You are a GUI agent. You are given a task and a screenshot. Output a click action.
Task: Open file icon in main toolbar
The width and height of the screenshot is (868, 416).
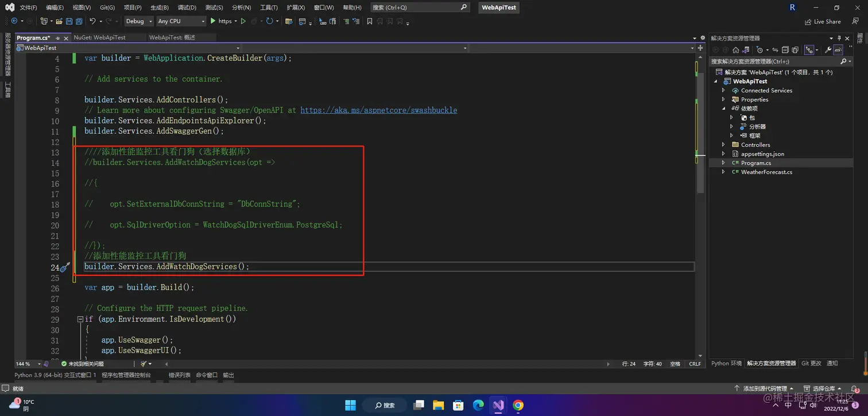tap(59, 21)
